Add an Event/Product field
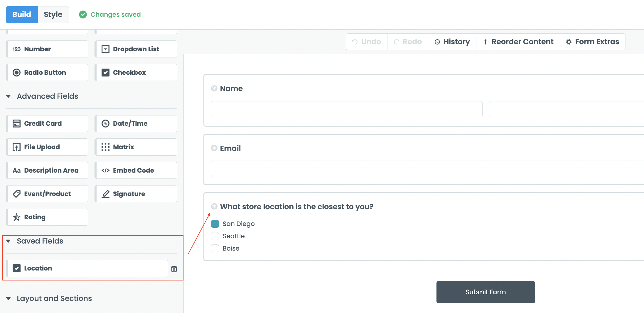Viewport: 644px width, 313px height. pyautogui.click(x=47, y=194)
